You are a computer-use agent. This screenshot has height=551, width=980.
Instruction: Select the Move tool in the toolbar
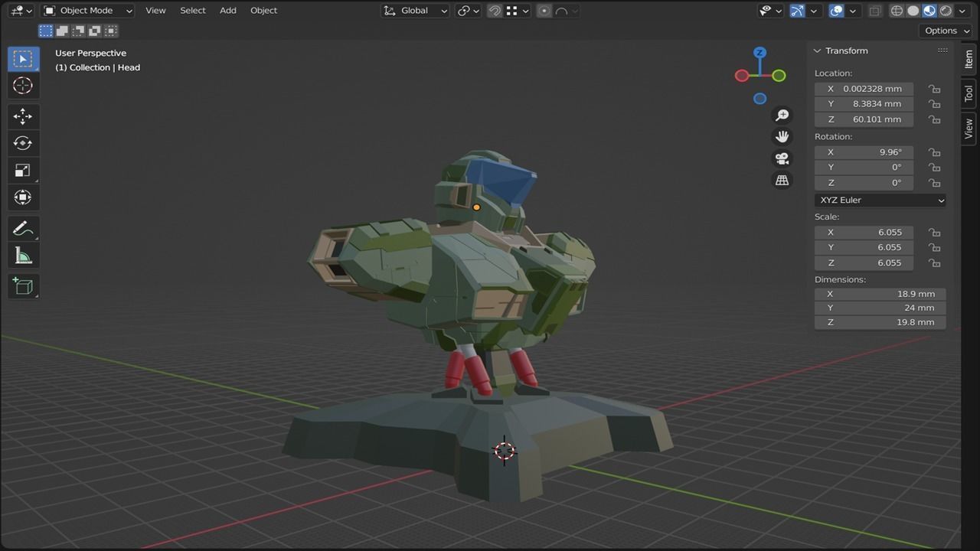(23, 115)
